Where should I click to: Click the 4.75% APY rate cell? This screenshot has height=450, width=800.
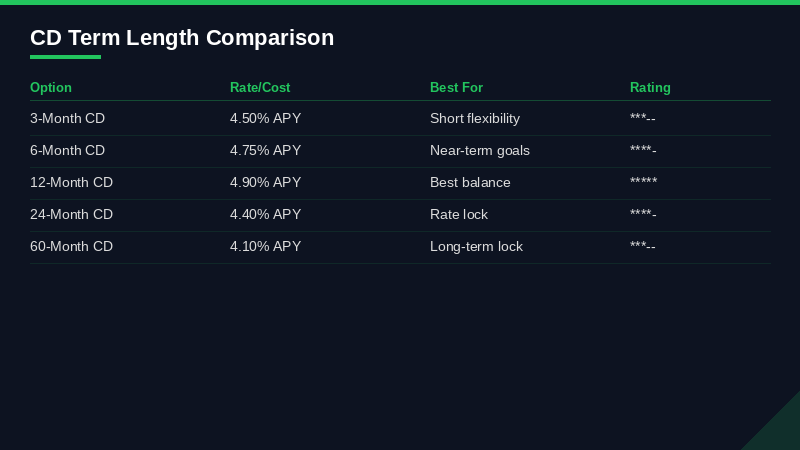point(265,151)
